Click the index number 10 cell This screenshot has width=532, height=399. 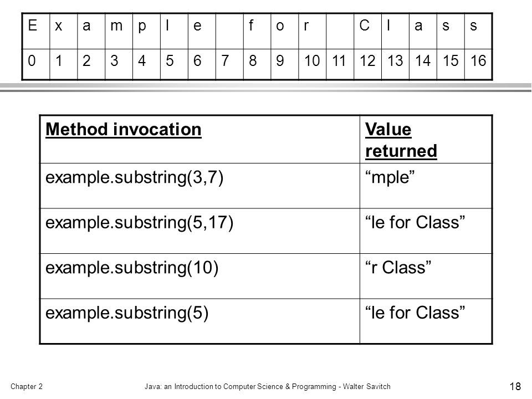(x=313, y=64)
